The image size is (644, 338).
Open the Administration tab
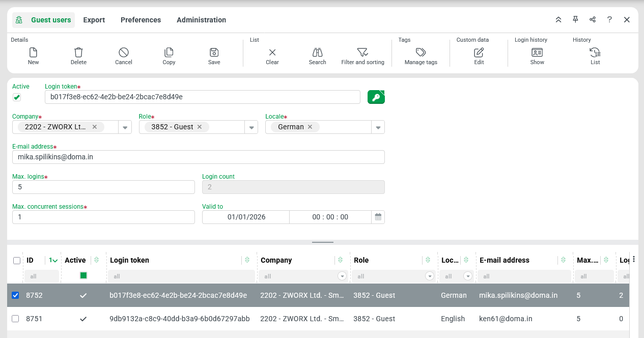point(201,20)
